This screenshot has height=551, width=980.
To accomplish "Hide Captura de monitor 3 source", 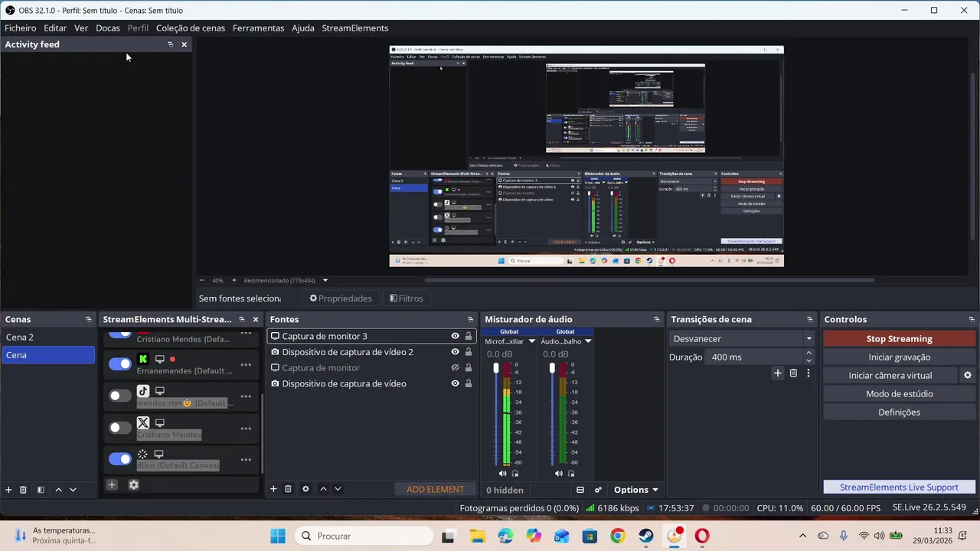I will (455, 336).
